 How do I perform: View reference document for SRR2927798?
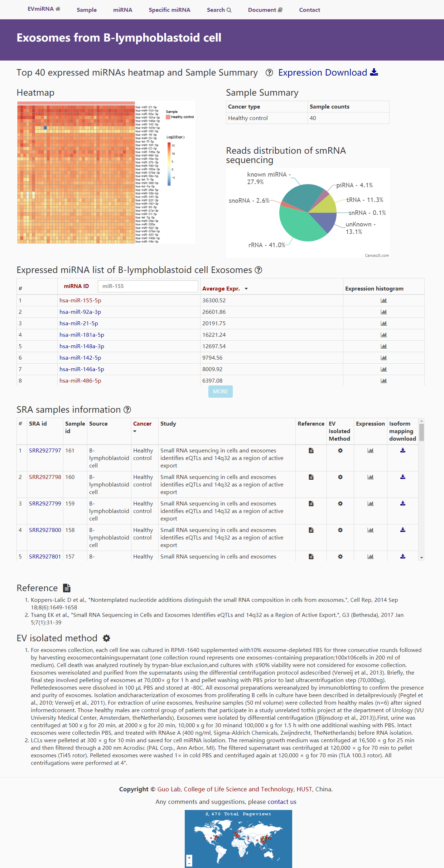click(x=311, y=477)
